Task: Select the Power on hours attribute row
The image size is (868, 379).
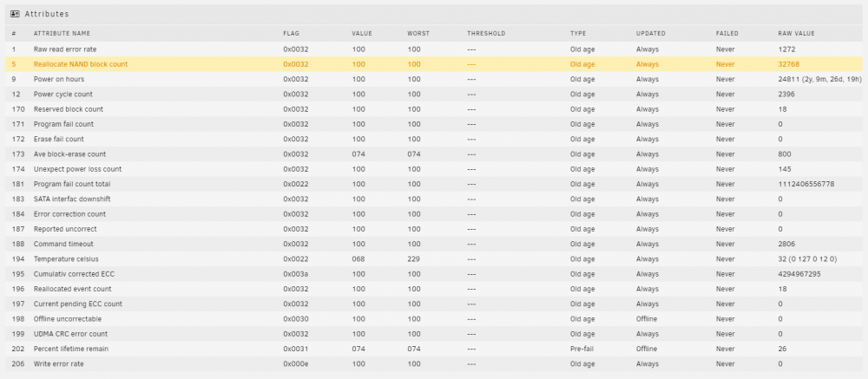Action: point(434,79)
